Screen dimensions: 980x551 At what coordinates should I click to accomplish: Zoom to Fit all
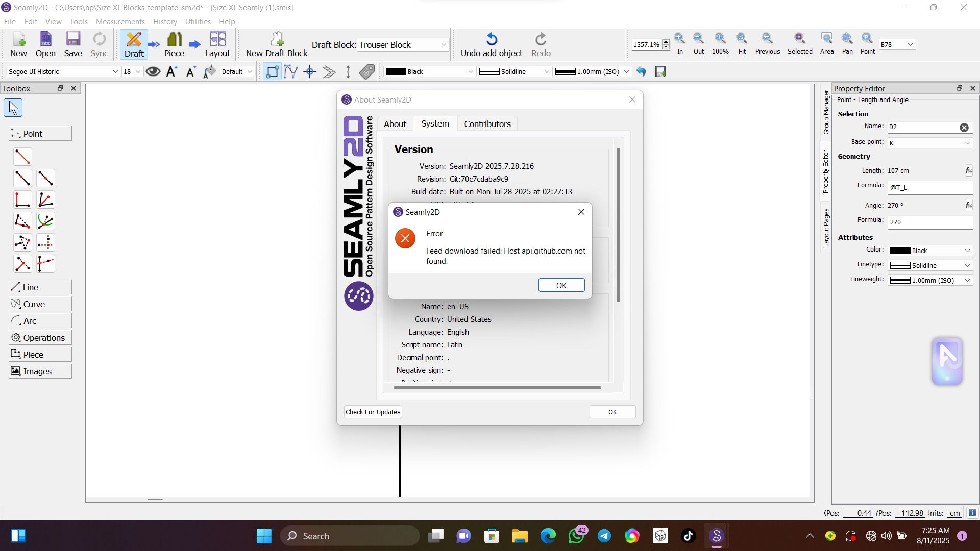click(x=742, y=43)
